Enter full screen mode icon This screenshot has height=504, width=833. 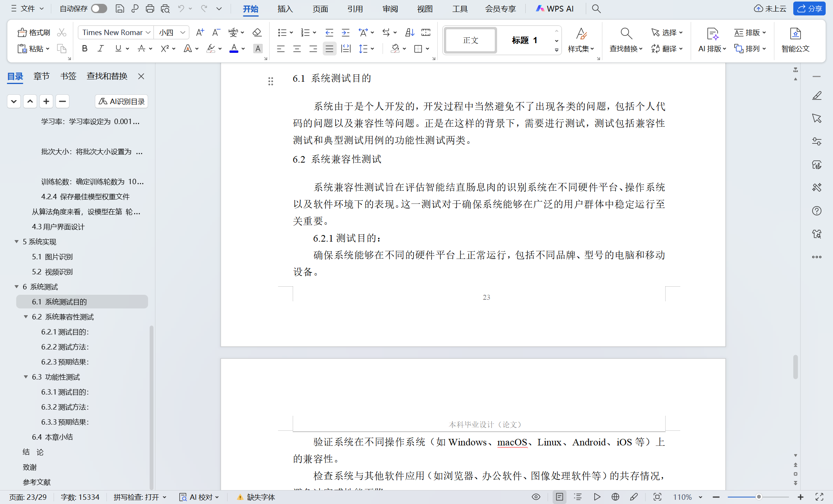coord(820,497)
